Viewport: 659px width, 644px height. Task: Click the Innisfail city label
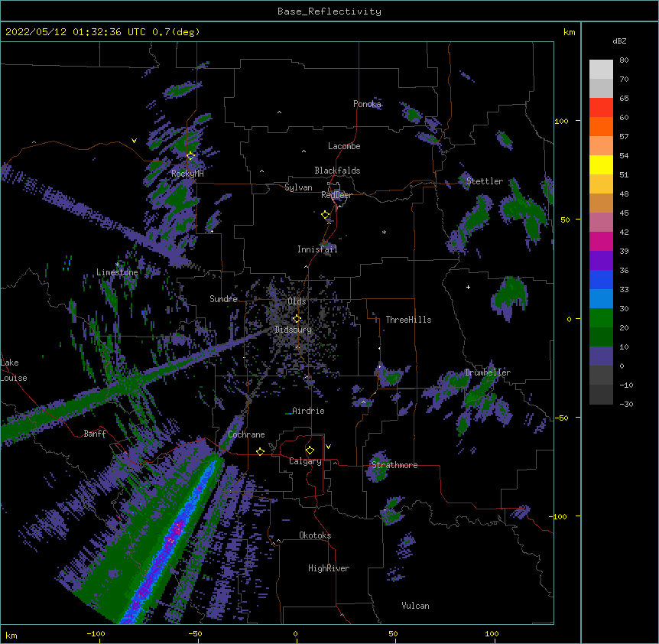point(317,249)
